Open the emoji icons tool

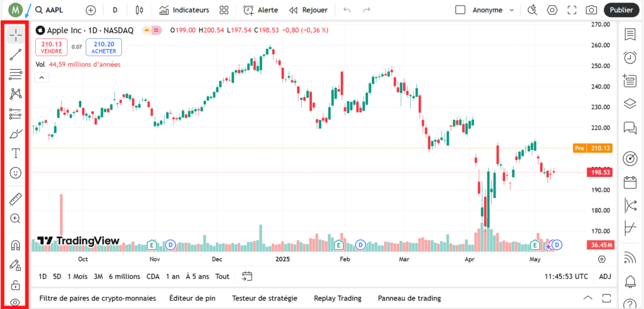(x=16, y=173)
